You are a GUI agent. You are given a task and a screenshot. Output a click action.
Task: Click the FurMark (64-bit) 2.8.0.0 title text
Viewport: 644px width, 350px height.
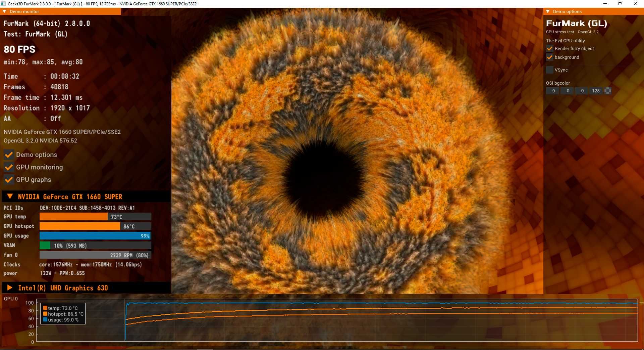coord(47,24)
